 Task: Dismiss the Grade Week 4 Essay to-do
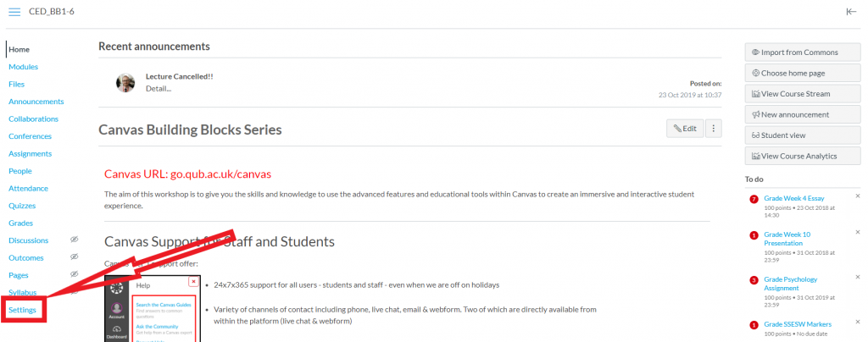(857, 196)
